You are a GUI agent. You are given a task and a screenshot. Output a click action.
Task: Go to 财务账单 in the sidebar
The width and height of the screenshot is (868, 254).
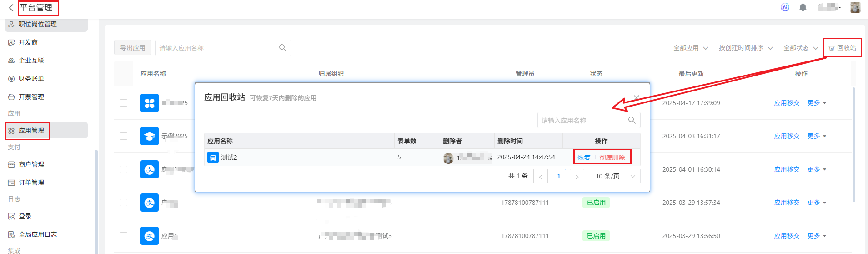tap(31, 79)
